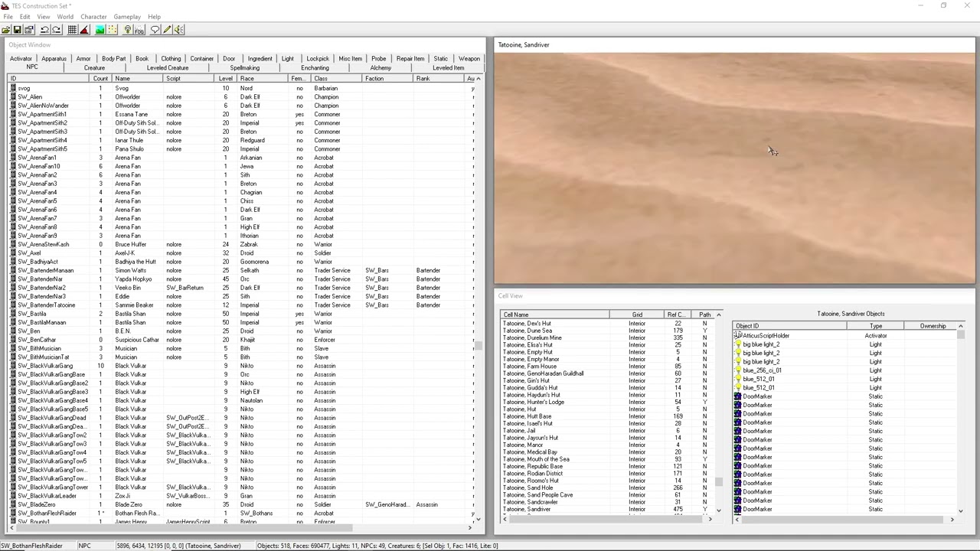Switch to the Container tab
Image resolution: width=980 pixels, height=551 pixels.
click(202, 59)
